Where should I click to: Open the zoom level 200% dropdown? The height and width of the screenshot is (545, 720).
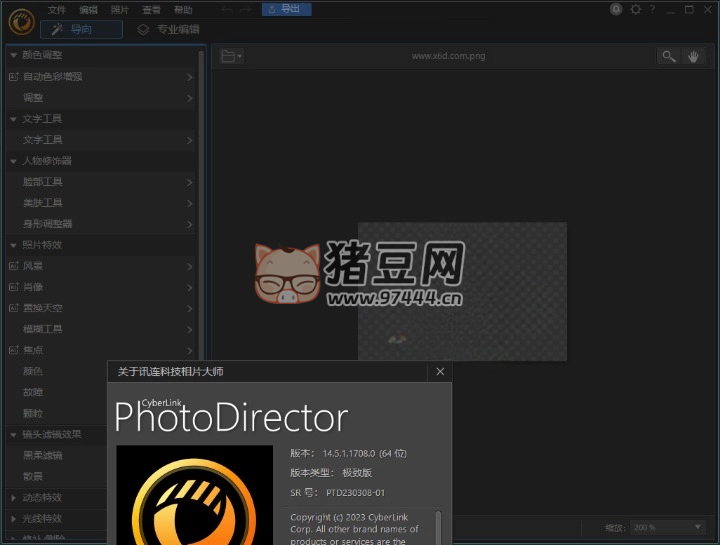[x=669, y=527]
